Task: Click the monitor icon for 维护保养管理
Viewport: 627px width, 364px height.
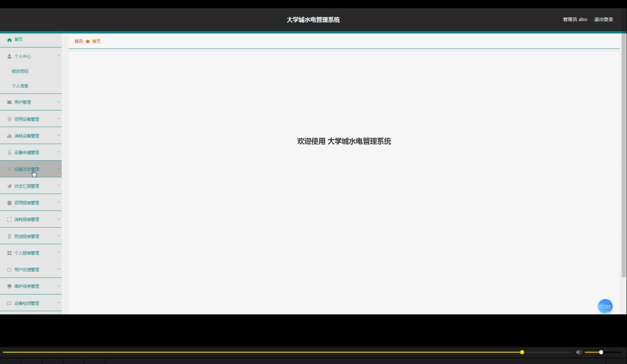Action: click(x=10, y=286)
